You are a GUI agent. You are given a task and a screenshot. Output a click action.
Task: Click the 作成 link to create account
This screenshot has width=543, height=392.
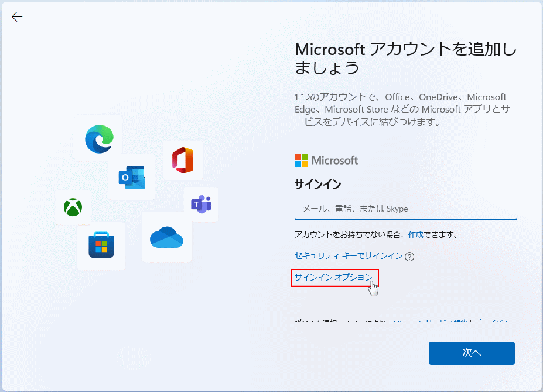pyautogui.click(x=415, y=234)
